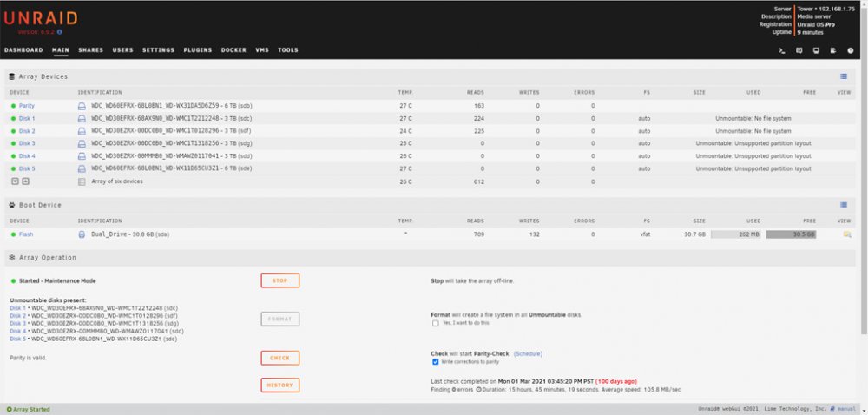Open the USERS menu
868x415 pixels.
(x=123, y=50)
